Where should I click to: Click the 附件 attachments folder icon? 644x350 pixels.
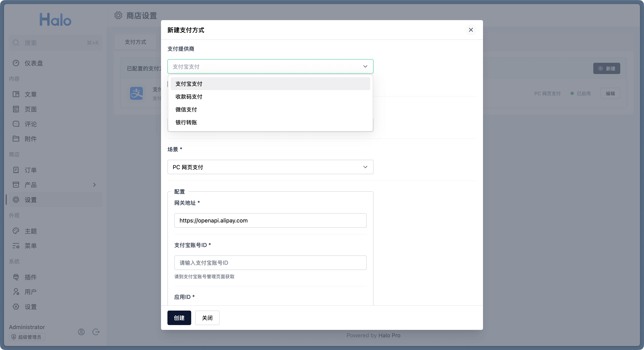(x=16, y=139)
